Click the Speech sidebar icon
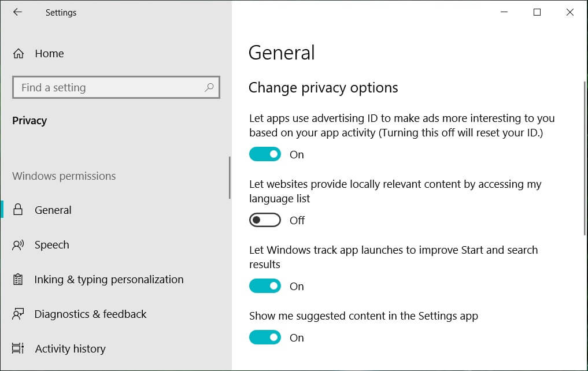The image size is (588, 371). point(19,245)
